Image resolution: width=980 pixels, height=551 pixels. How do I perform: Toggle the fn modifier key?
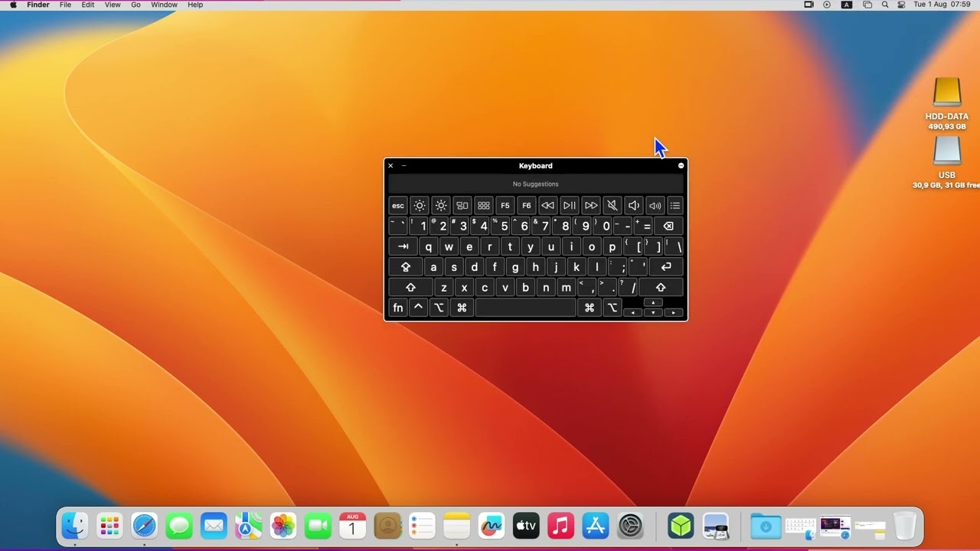(x=398, y=308)
